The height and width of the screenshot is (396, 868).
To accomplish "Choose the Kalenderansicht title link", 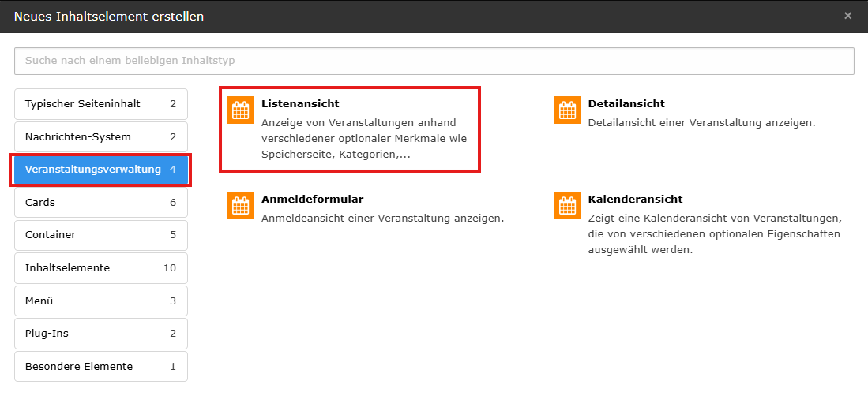I will 635,200.
